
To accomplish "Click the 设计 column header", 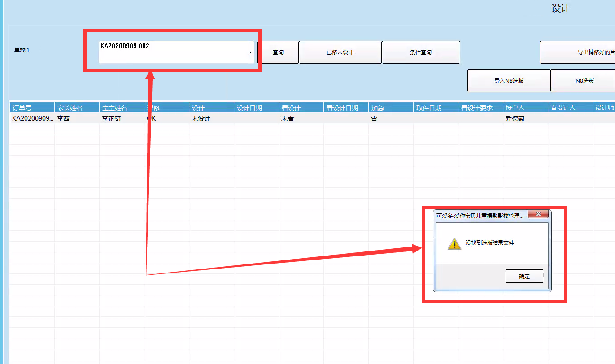I will pos(211,108).
